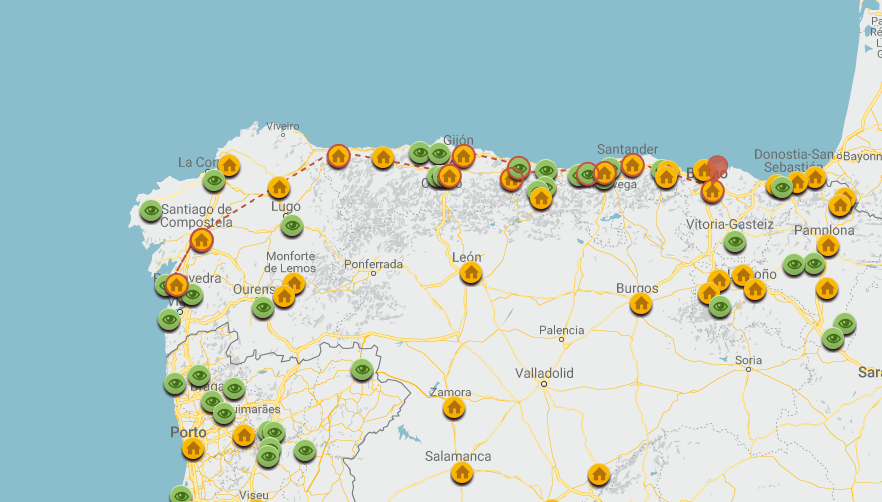
Task: Click eye marker below Vitoria-Gasteiz label
Action: (735, 242)
